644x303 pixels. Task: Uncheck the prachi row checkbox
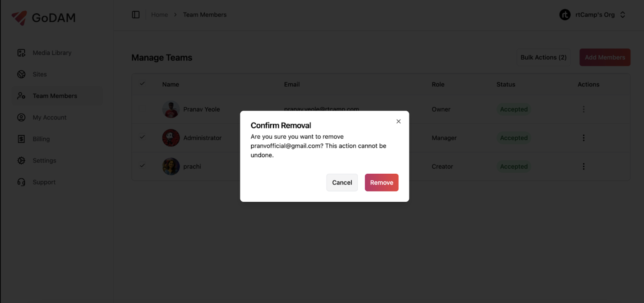[x=142, y=165]
